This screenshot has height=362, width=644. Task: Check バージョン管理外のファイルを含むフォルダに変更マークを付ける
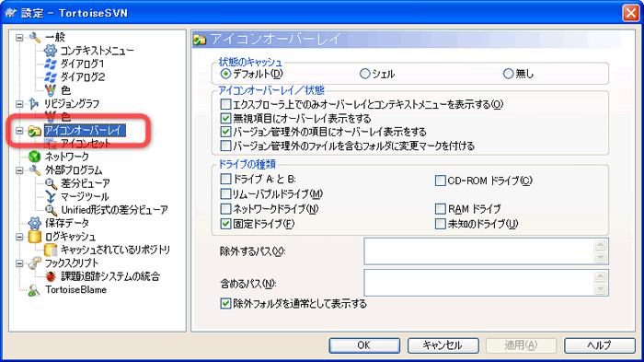[x=225, y=146]
